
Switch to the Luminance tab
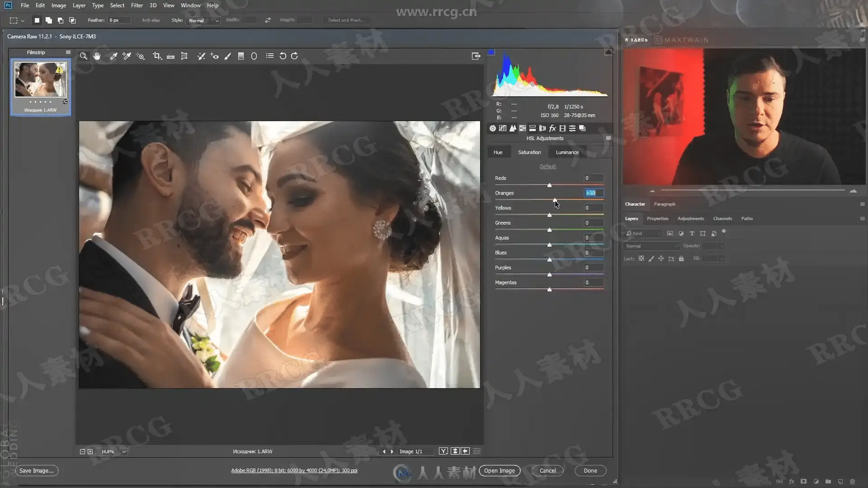tap(567, 152)
